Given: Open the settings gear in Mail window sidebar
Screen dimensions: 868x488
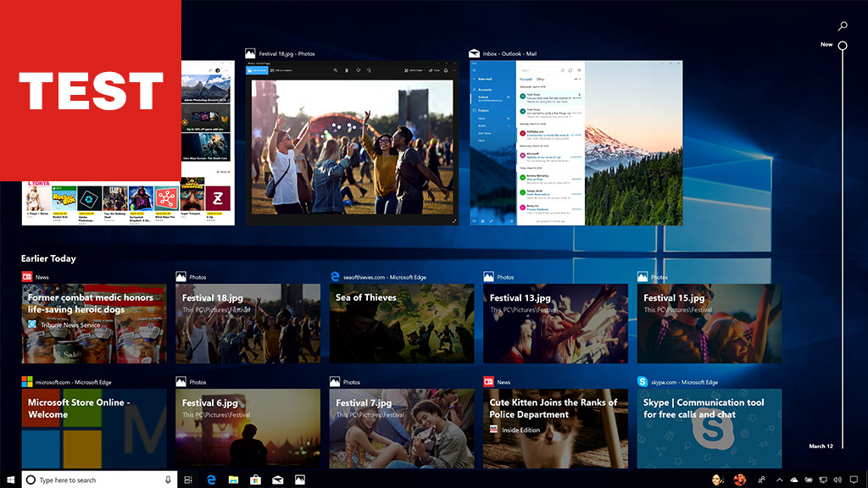Looking at the screenshot, I should [511, 221].
